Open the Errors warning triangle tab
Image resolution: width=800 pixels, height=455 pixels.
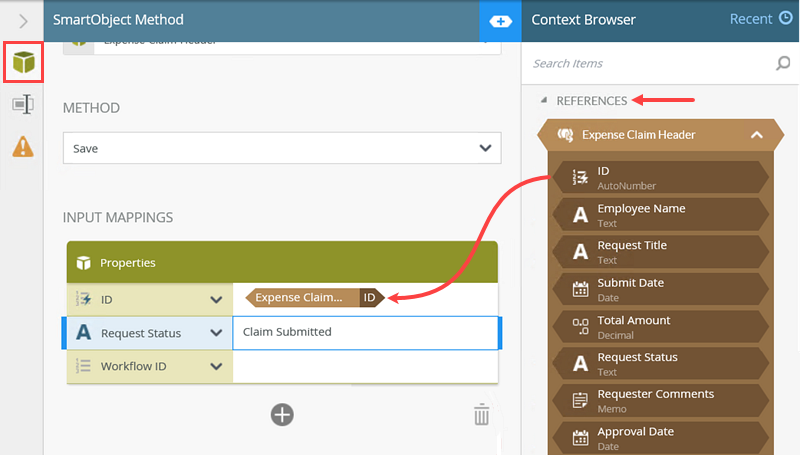23,147
